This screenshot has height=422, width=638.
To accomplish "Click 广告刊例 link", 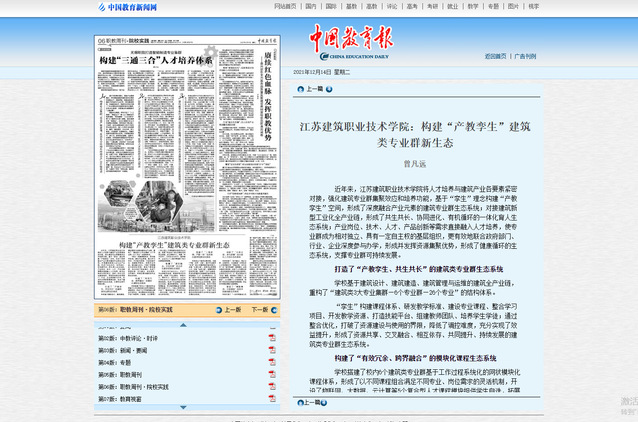I will 525,56.
